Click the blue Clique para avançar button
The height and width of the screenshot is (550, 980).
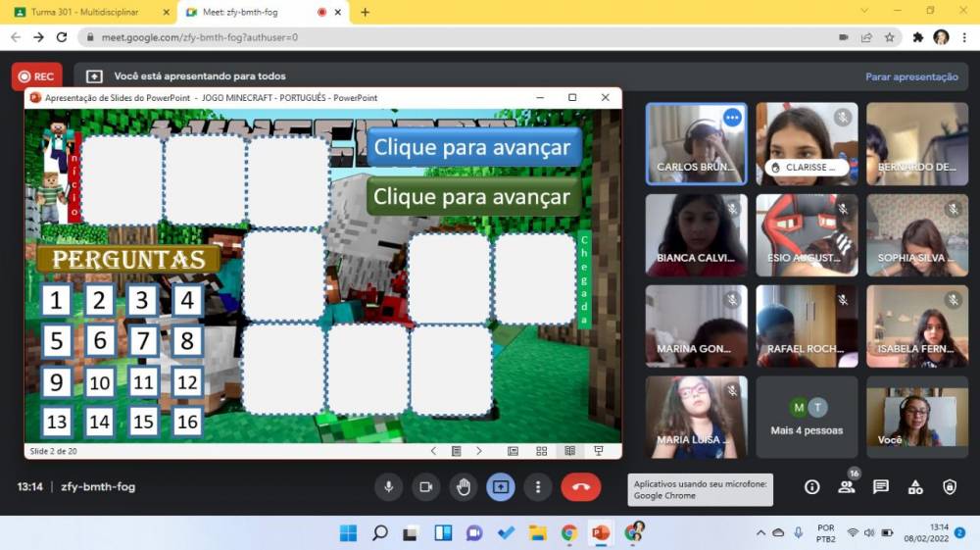[473, 147]
